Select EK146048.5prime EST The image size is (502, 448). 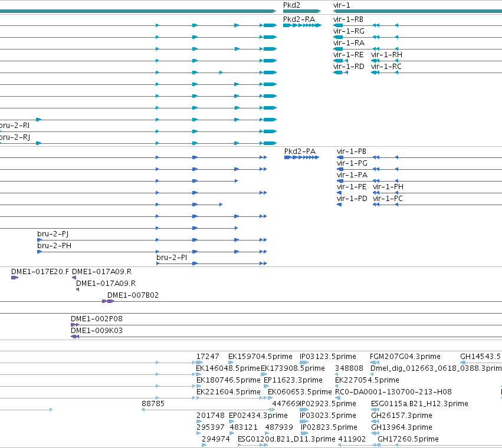pos(228,368)
